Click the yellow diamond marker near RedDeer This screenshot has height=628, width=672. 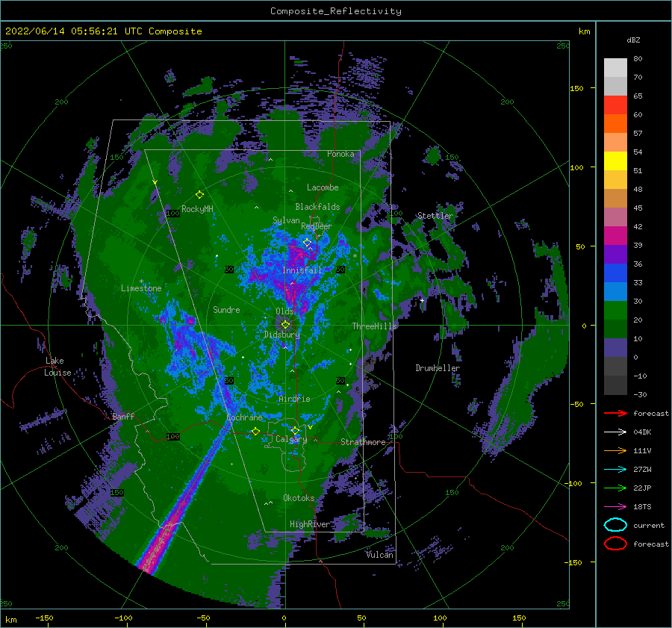307,243
